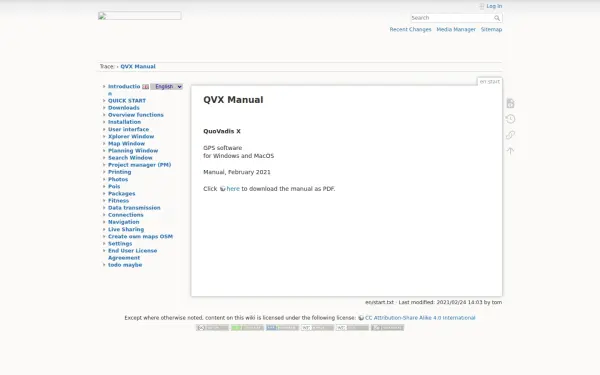Click QVX Manual in breadcrumb trace
The height and width of the screenshot is (375, 600).
[138, 67]
